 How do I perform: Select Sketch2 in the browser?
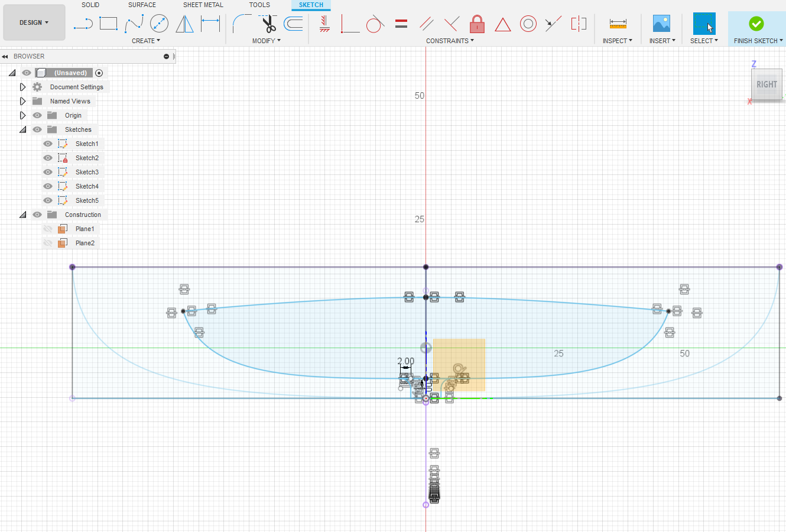(87, 158)
